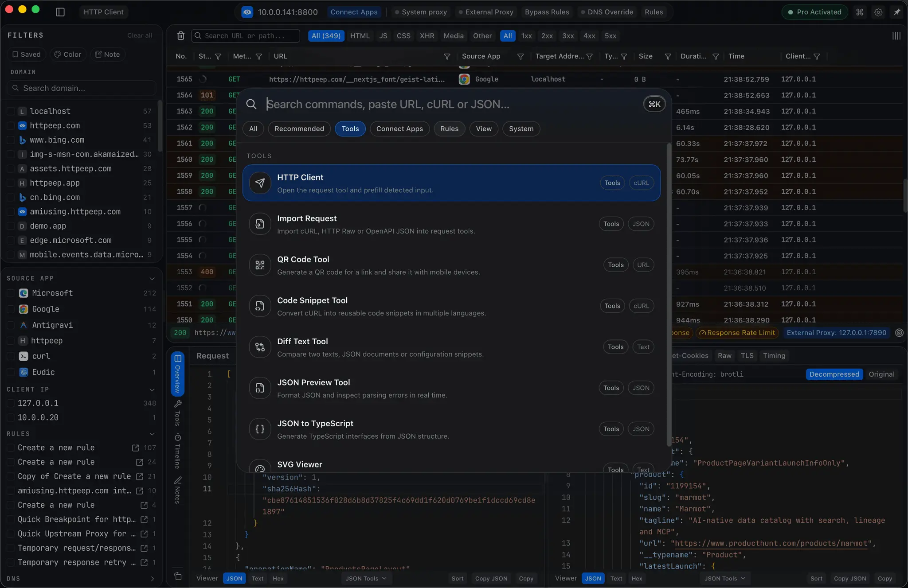
Task: Click the URL column filter icon
Action: pos(447,57)
